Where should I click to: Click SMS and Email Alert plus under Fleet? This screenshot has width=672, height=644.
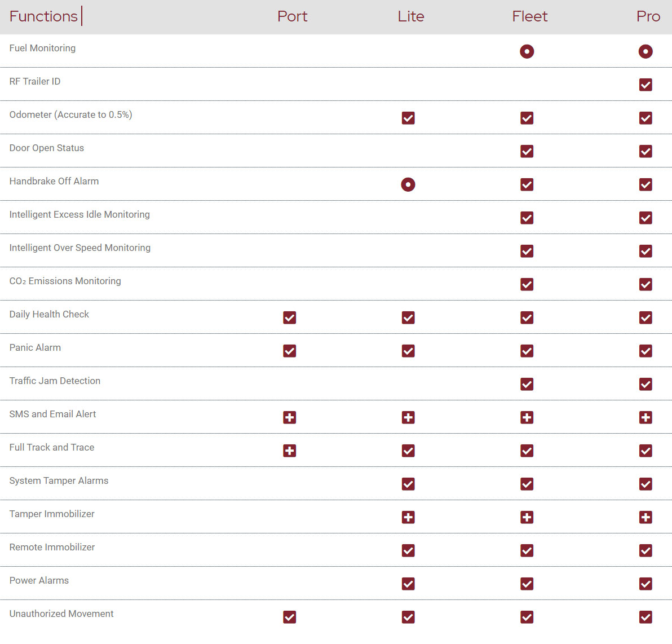(x=527, y=417)
